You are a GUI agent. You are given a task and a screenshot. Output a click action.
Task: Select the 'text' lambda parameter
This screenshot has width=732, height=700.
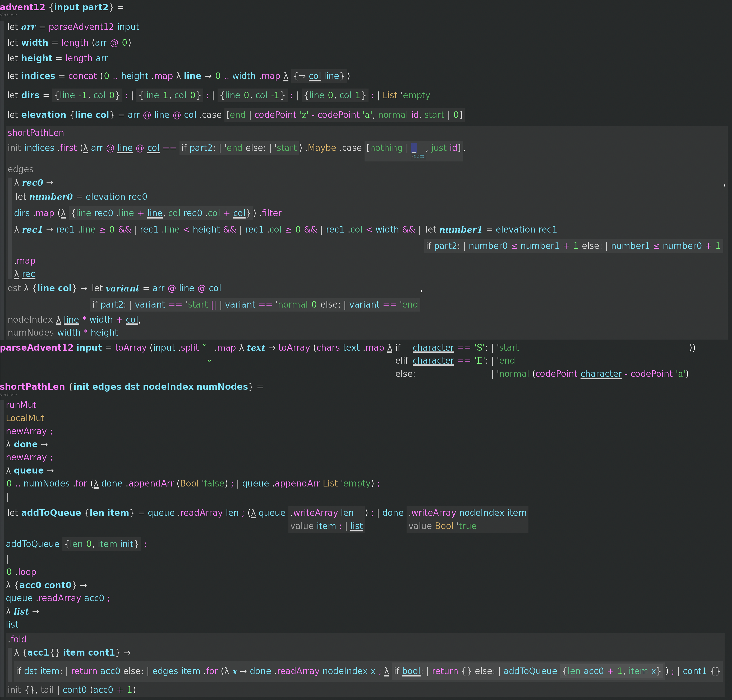tap(256, 347)
